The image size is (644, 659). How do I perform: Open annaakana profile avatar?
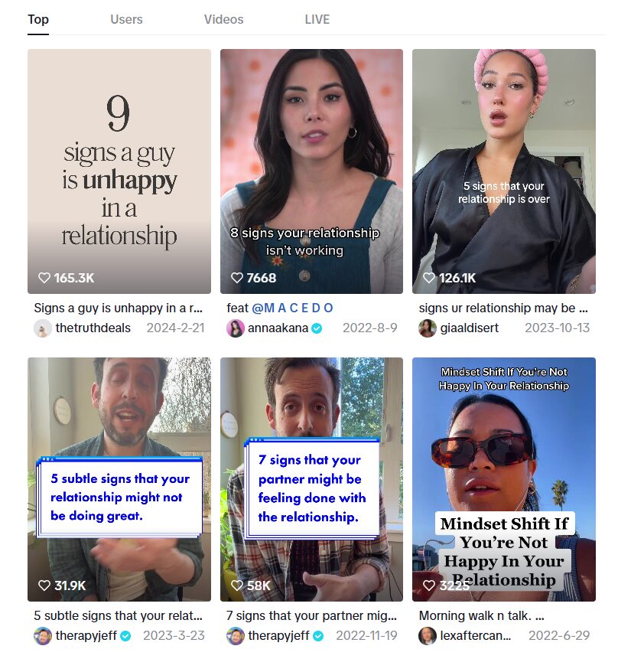click(236, 328)
